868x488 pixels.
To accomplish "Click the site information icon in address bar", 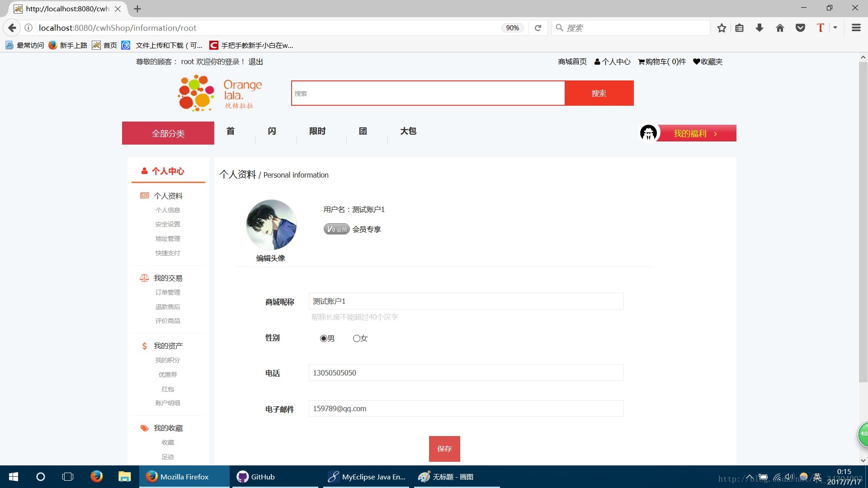I will click(x=28, y=28).
